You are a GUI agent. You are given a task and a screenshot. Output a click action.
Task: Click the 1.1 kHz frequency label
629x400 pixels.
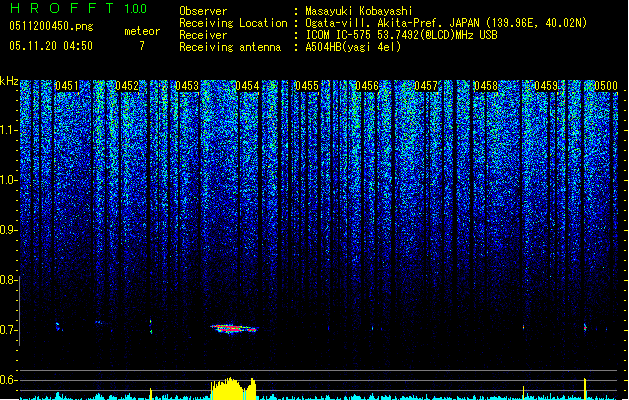coord(9,130)
